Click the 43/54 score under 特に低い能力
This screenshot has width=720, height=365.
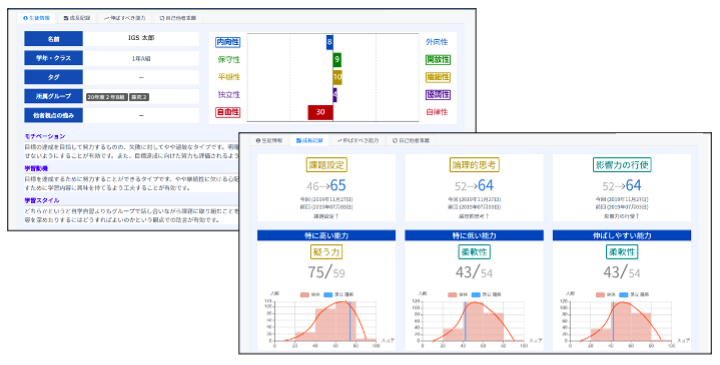[x=474, y=273]
